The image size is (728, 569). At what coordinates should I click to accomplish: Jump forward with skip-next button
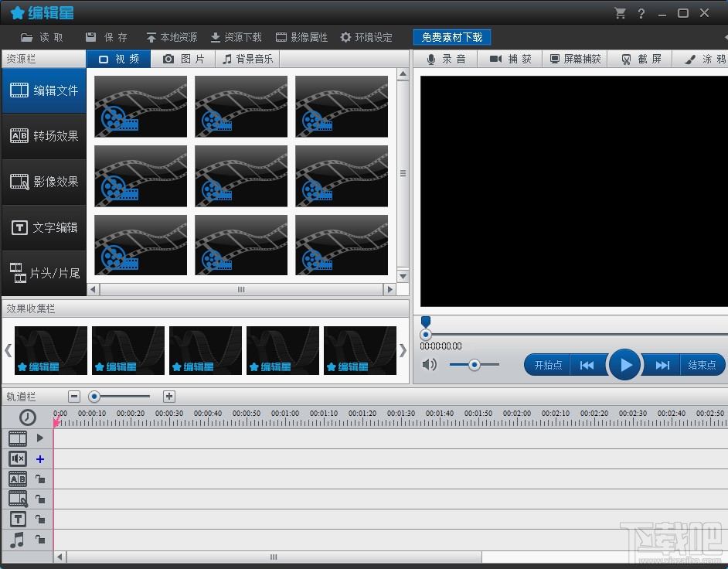coord(662,365)
